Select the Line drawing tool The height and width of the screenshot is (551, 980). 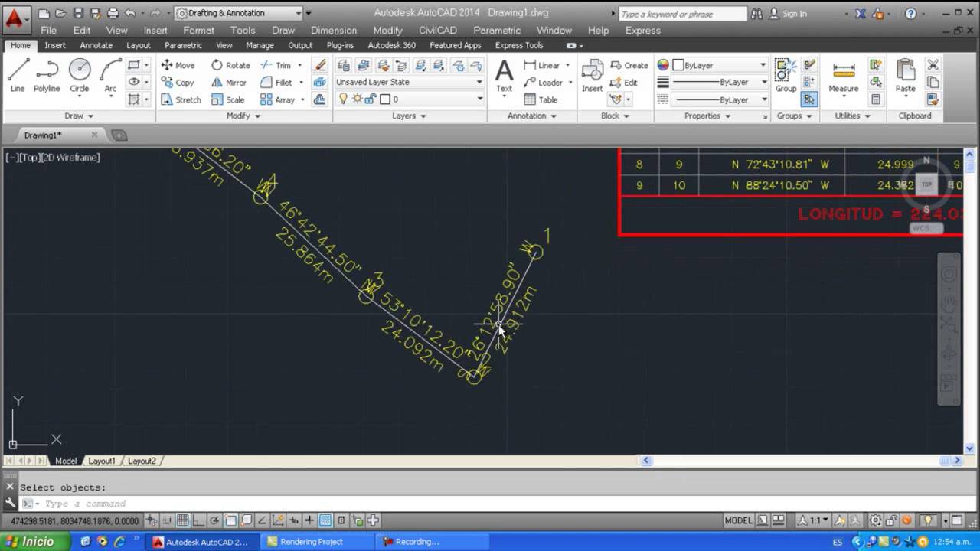coord(18,76)
